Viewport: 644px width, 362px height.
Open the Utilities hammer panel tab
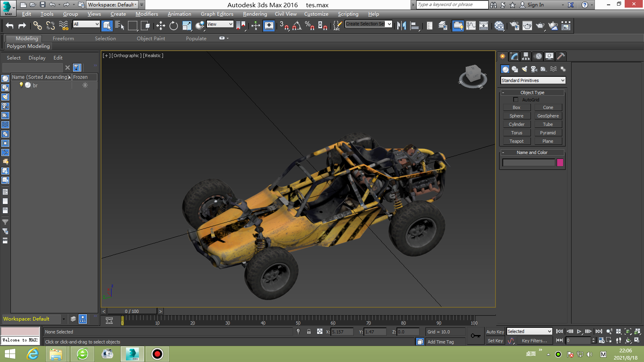[x=561, y=56]
